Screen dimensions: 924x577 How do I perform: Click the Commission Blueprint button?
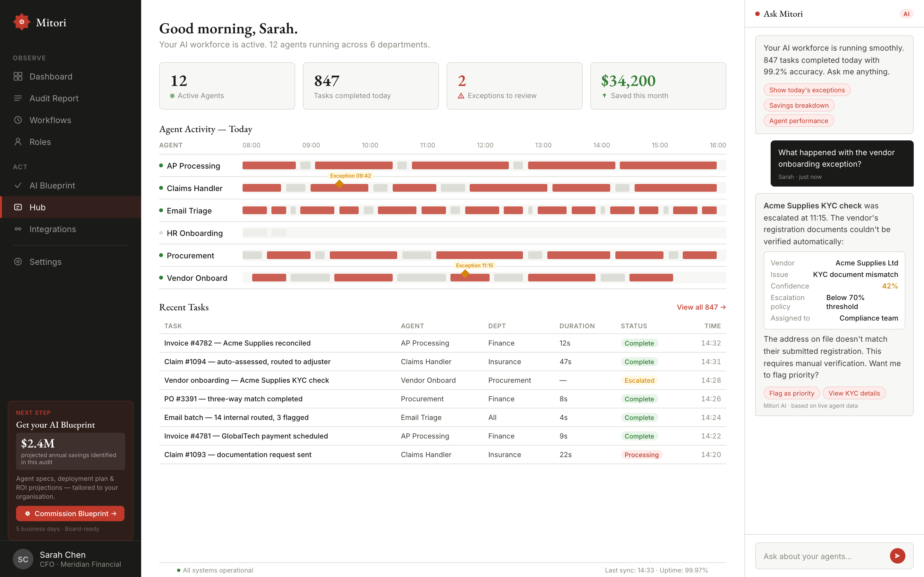click(70, 513)
